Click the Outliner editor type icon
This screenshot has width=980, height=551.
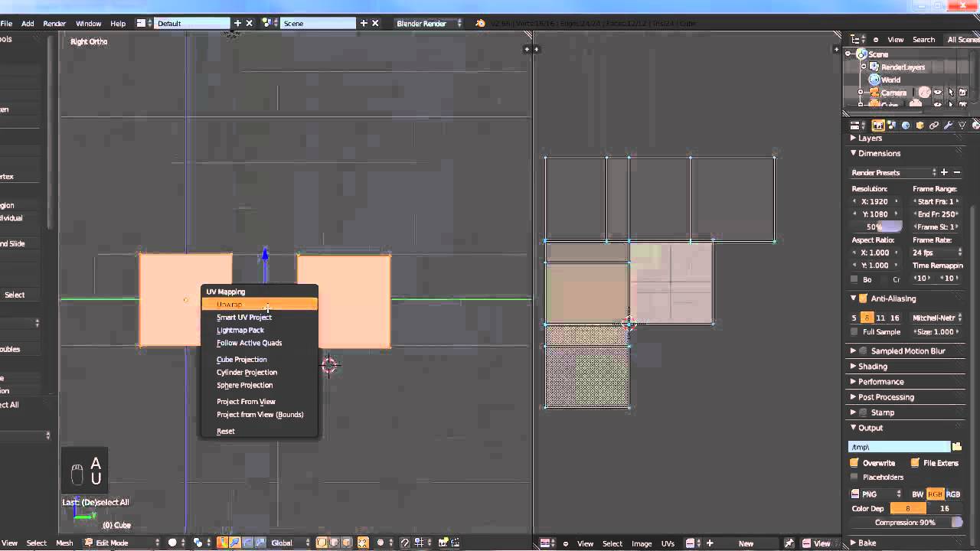[858, 39]
